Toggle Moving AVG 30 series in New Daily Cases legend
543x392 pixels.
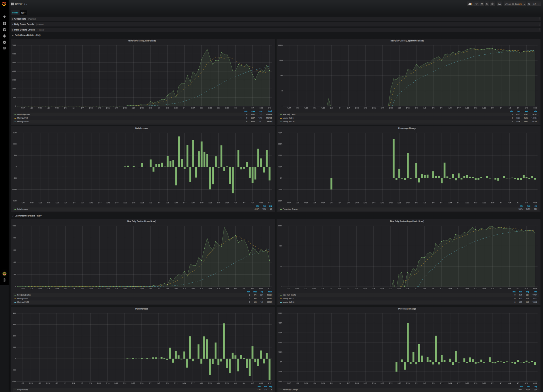click(x=23, y=122)
